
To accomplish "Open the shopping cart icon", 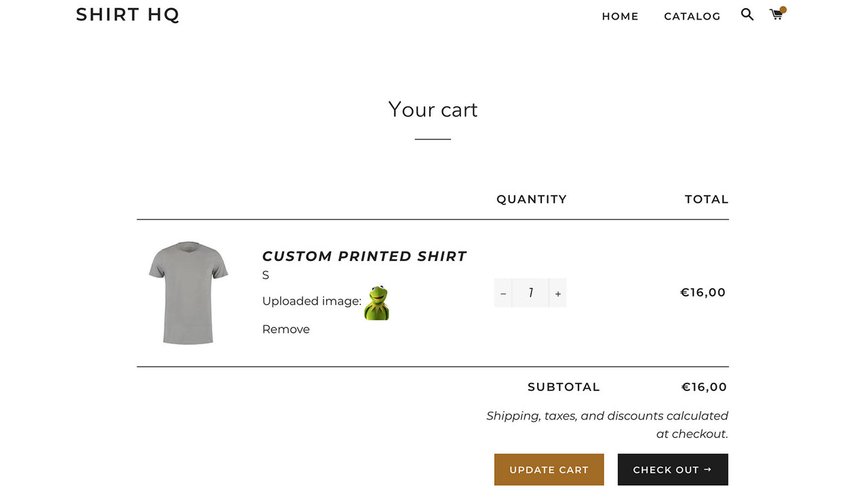I will click(x=776, y=14).
